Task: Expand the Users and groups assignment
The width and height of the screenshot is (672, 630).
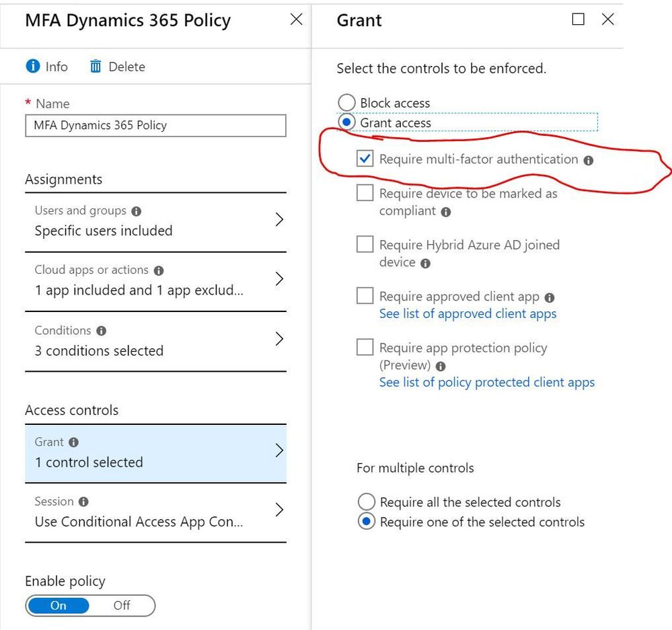Action: tap(279, 220)
